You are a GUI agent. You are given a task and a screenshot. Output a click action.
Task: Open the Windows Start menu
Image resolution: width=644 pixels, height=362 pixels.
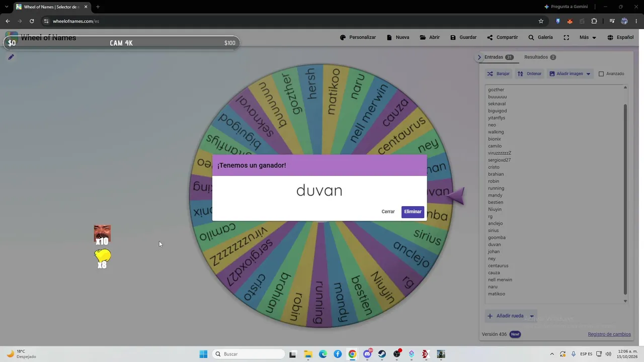pyautogui.click(x=203, y=354)
